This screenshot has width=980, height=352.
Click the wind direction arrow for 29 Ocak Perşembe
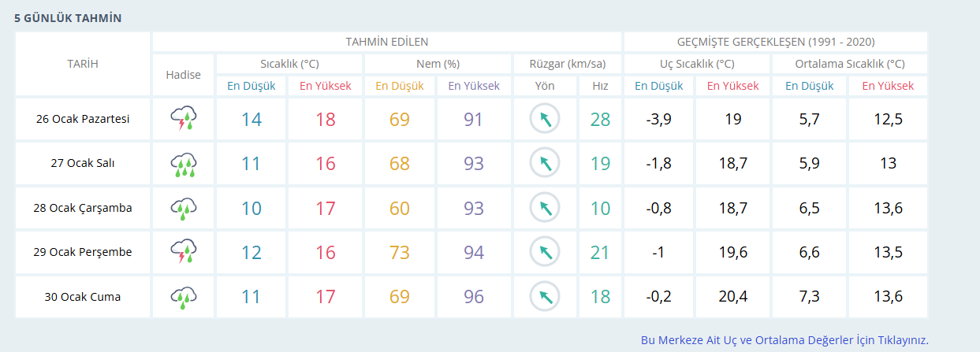(x=544, y=253)
